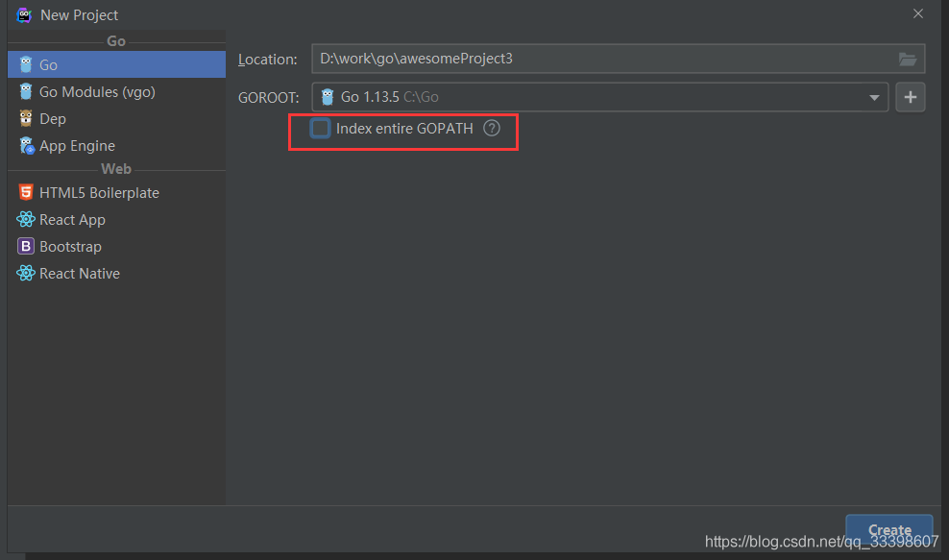Image resolution: width=949 pixels, height=560 pixels.
Task: Click the HTML5 Boilerplate icon
Action: pyautogui.click(x=25, y=193)
